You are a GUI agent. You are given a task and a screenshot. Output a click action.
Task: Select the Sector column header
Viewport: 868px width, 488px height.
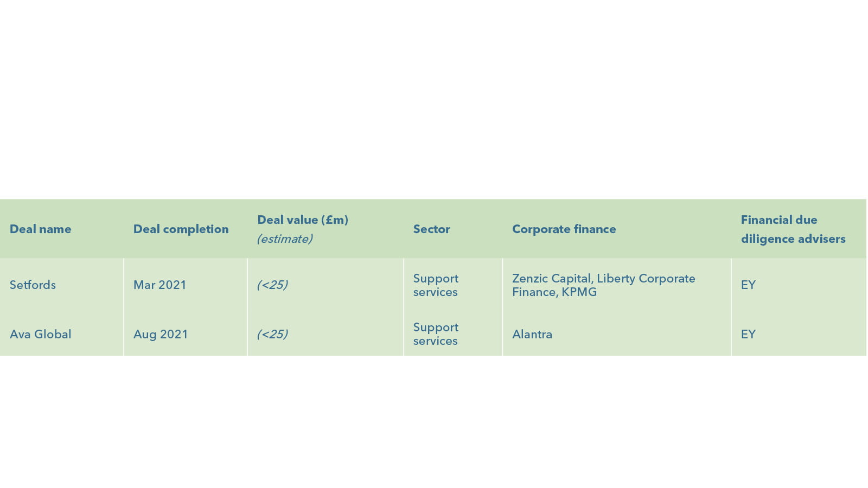pos(431,229)
